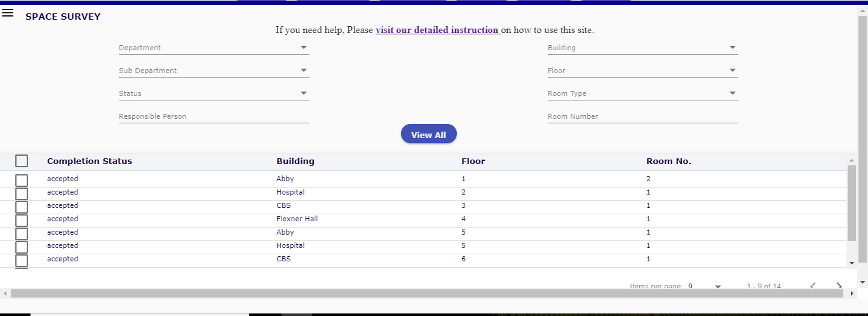Click the table scroll-down arrow

(851, 262)
